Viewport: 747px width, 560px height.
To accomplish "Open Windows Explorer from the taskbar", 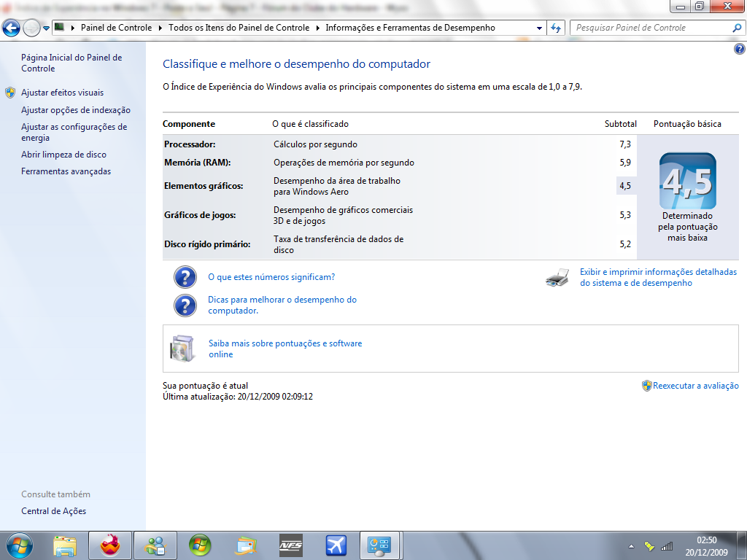I will point(65,546).
